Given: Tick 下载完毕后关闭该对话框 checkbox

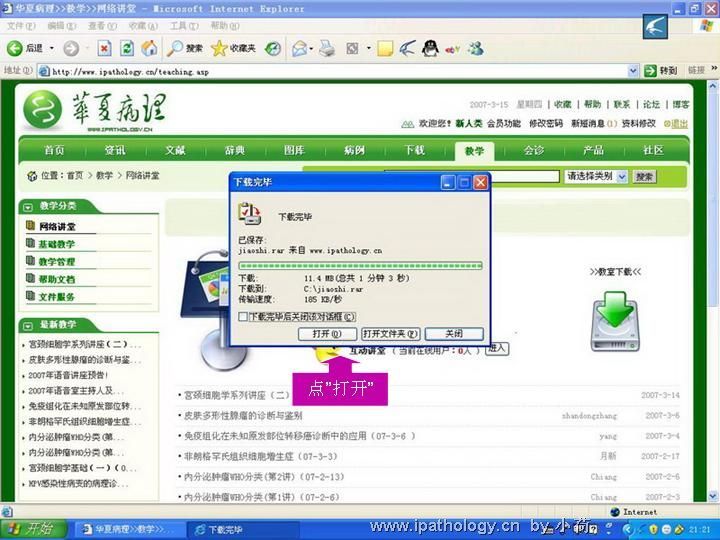Looking at the screenshot, I should (243, 316).
